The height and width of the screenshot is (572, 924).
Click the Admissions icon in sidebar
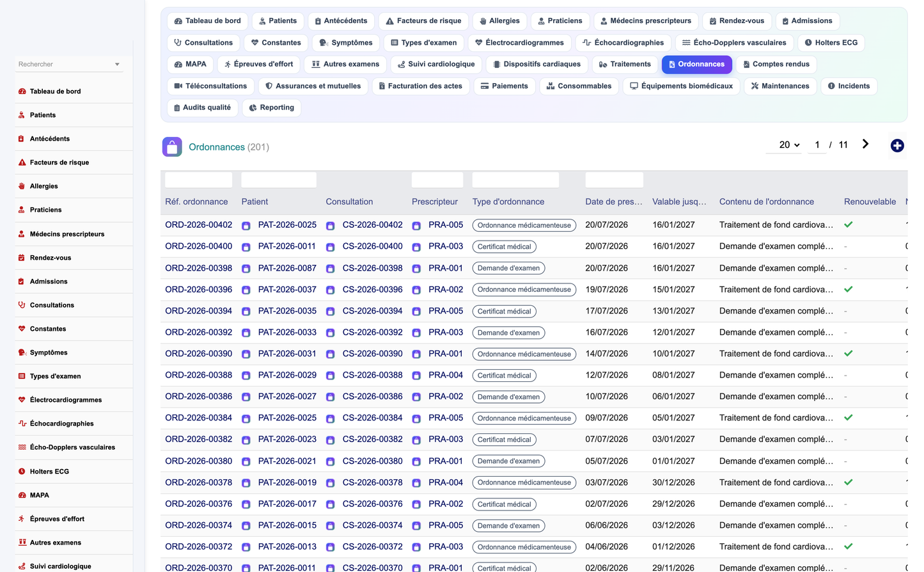[x=22, y=282]
